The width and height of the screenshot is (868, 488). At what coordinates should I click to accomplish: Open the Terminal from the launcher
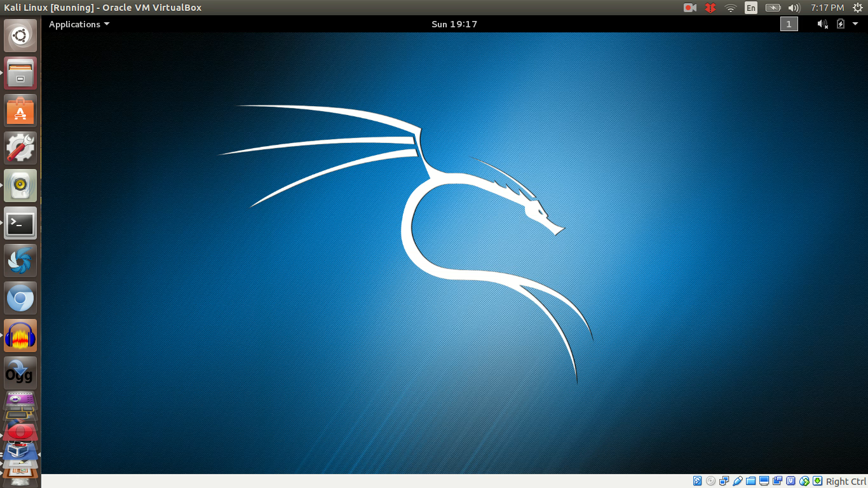[x=20, y=223]
